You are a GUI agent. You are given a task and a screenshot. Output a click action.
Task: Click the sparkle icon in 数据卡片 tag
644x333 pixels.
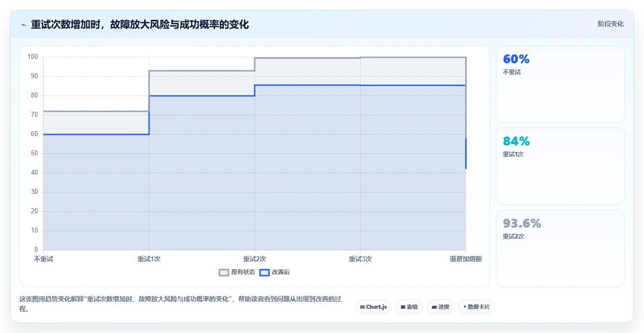click(465, 307)
